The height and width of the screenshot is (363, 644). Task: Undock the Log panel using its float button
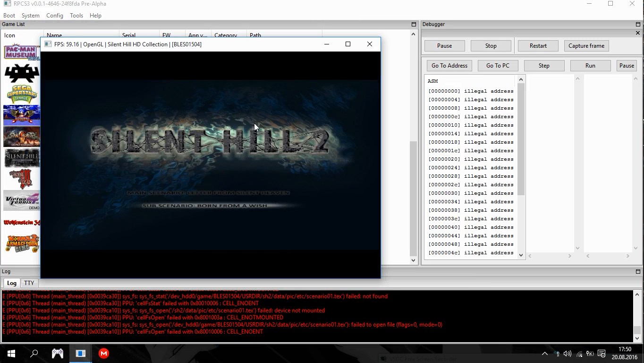tap(638, 271)
